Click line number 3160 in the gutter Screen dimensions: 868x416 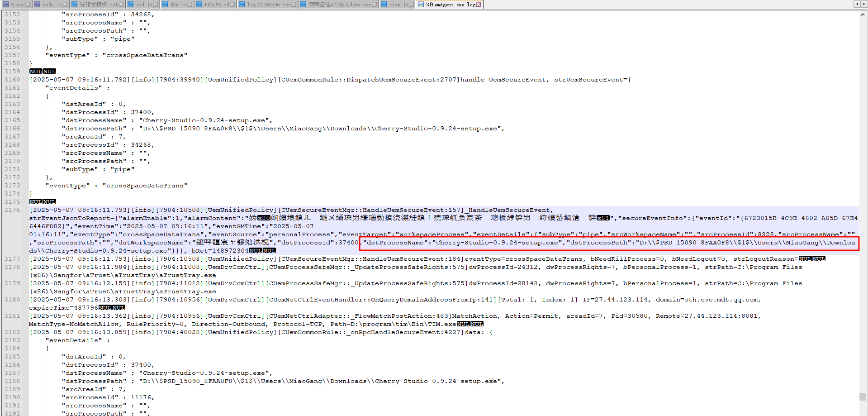pyautogui.click(x=13, y=80)
